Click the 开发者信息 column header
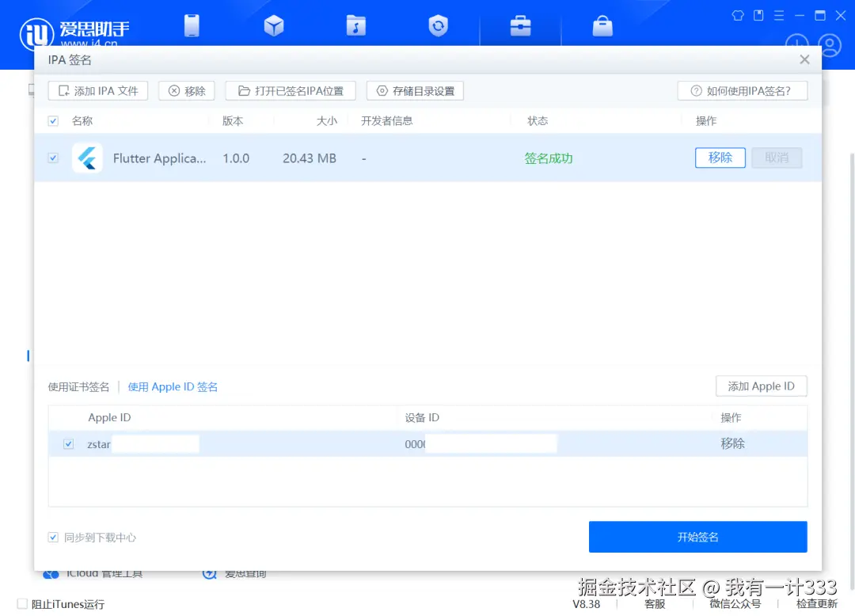855x616 pixels. coord(386,121)
